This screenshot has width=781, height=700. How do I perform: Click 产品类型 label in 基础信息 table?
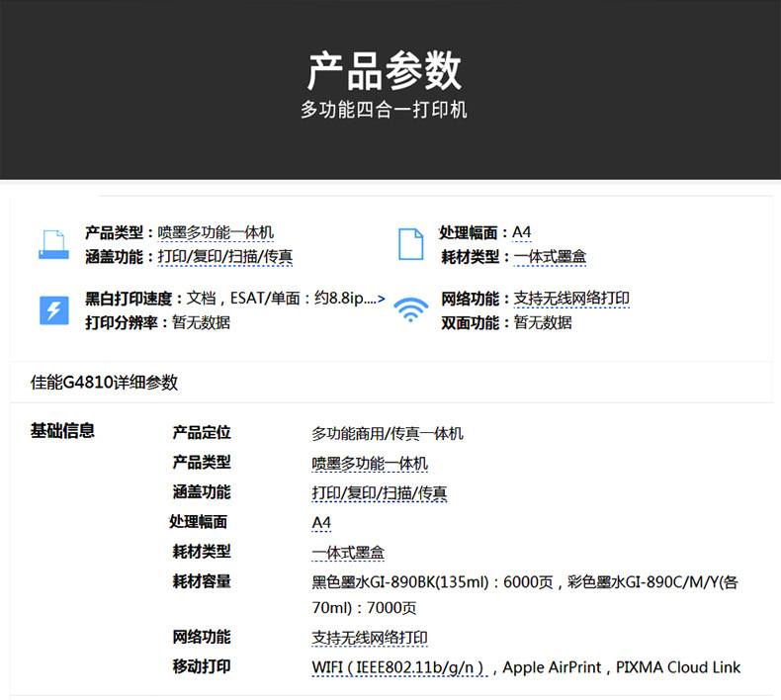coord(202,463)
